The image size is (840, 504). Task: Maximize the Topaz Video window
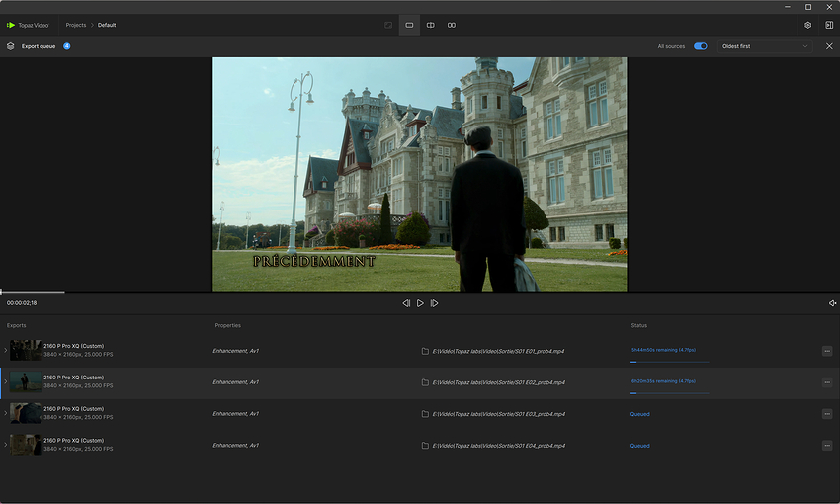click(x=807, y=7)
